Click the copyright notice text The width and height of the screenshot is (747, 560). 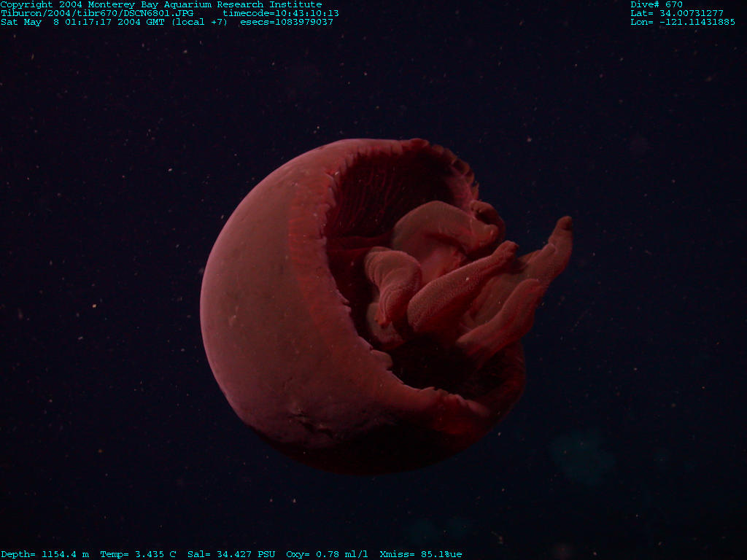pos(160,4)
